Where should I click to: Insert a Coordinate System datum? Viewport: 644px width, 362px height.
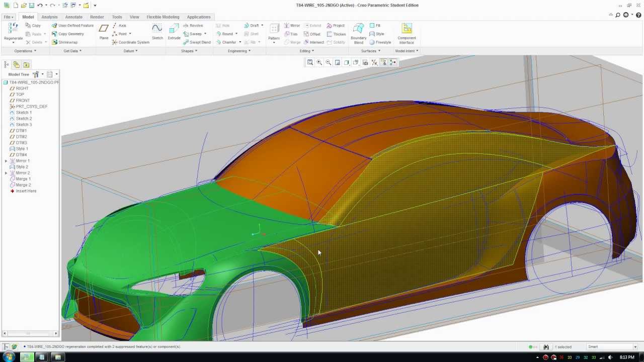coord(131,42)
